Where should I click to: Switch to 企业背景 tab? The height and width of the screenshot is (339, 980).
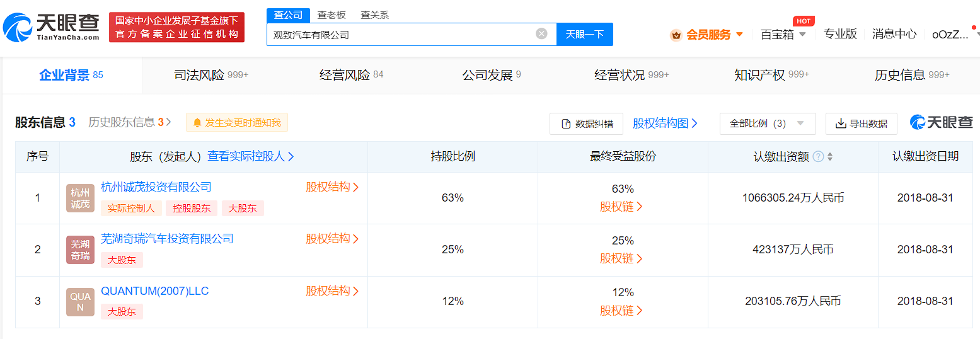71,76
